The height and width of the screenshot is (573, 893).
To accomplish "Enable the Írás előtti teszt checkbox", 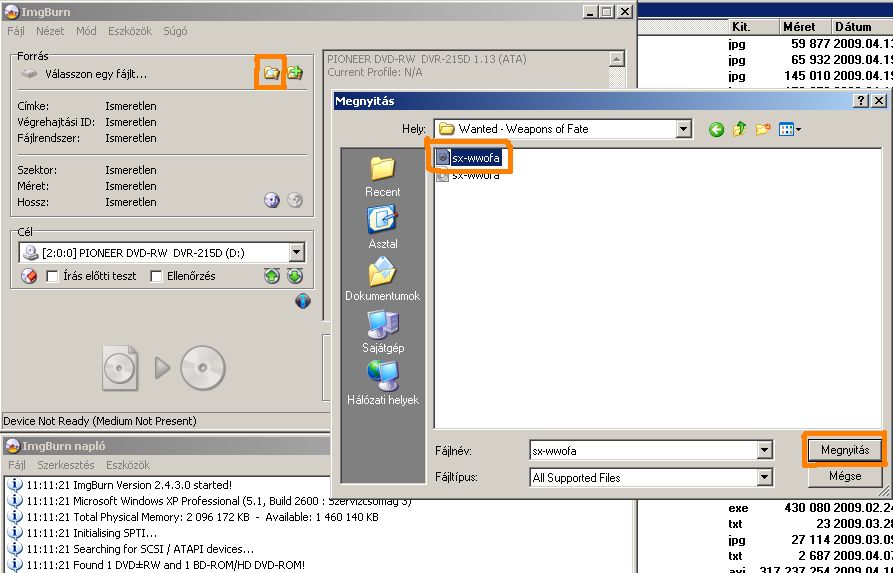I will tap(53, 276).
